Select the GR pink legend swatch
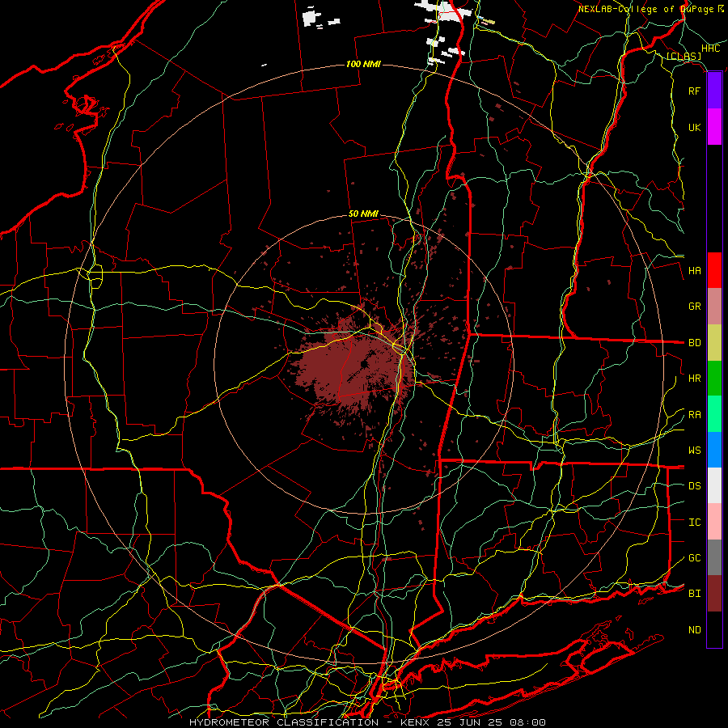The image size is (728, 728). tap(714, 306)
